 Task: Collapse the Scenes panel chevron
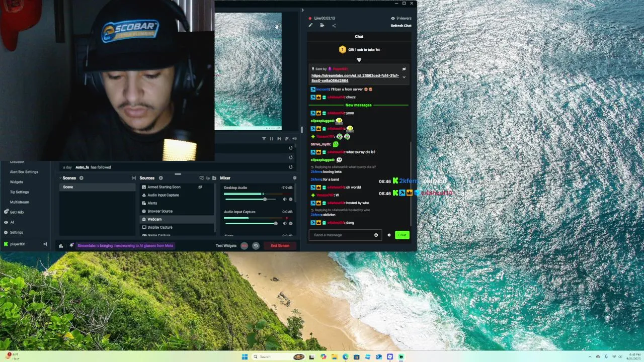[60, 178]
